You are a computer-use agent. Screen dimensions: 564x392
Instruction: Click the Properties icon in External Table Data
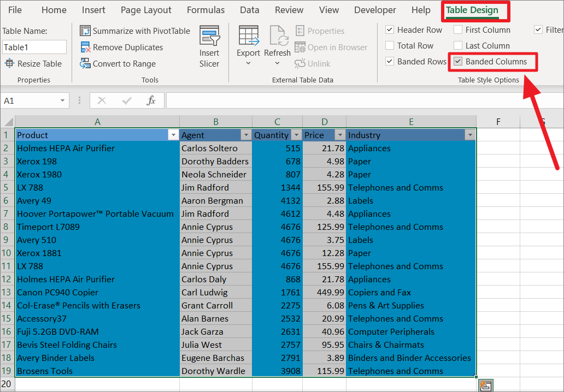[300, 31]
